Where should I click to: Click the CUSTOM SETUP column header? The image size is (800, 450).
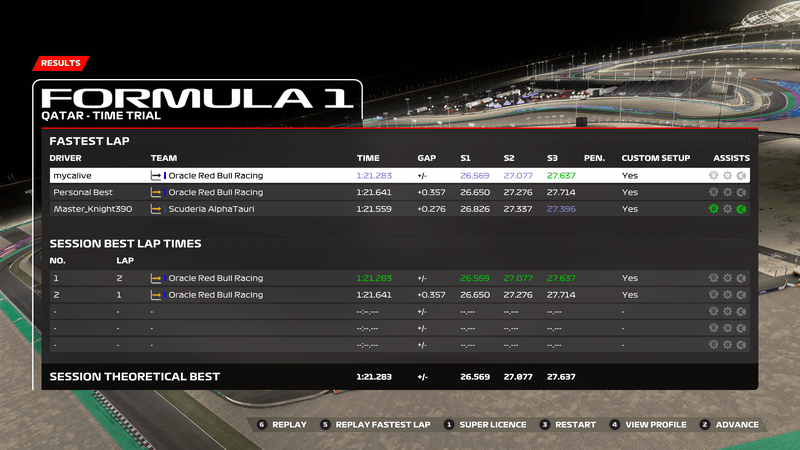pyautogui.click(x=656, y=158)
